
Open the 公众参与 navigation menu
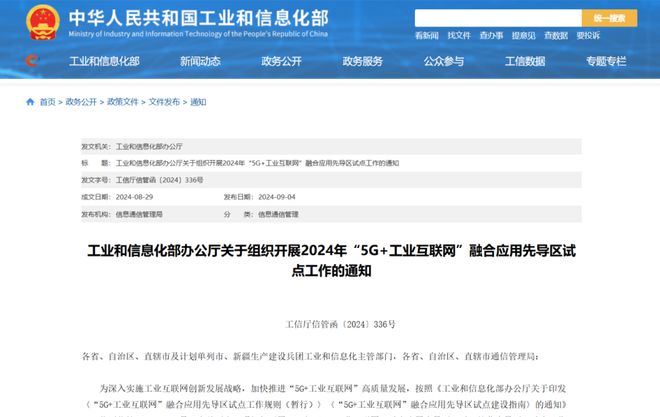444,61
